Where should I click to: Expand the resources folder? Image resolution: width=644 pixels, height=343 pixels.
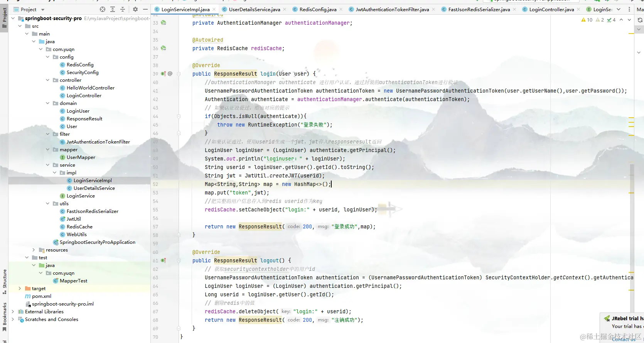(x=34, y=250)
